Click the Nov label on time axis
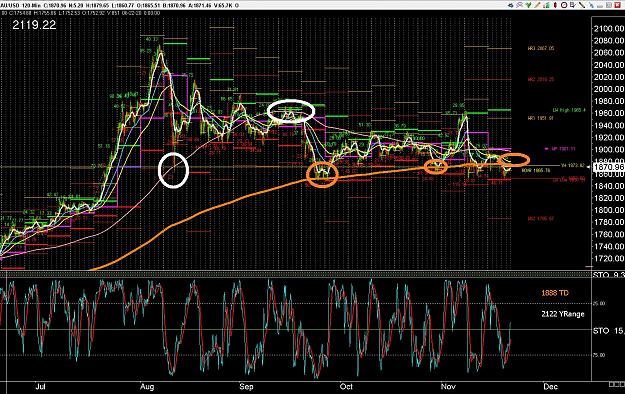The width and height of the screenshot is (625, 394). pos(448,386)
